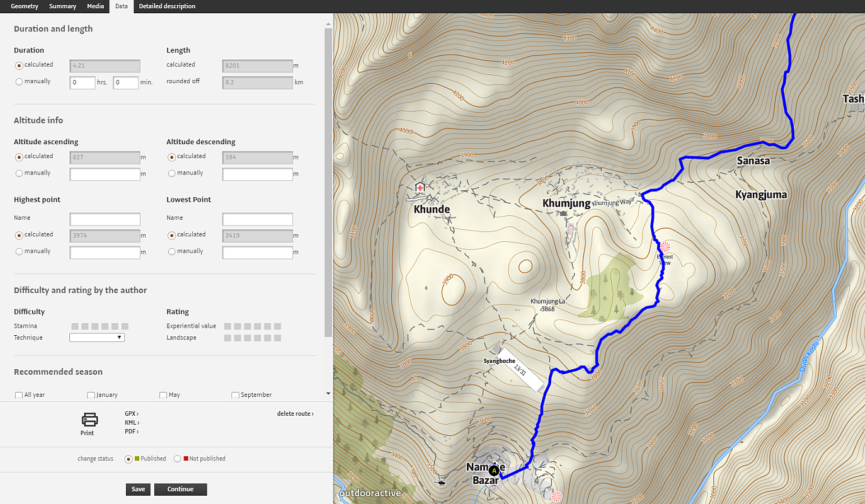The width and height of the screenshot is (865, 504).
Task: Switch to the Geometry tab
Action: point(25,6)
